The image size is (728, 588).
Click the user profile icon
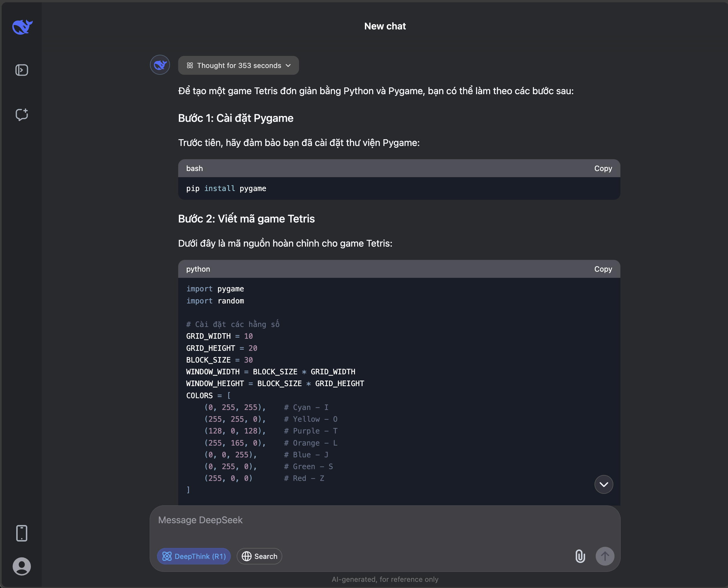coord(21,566)
